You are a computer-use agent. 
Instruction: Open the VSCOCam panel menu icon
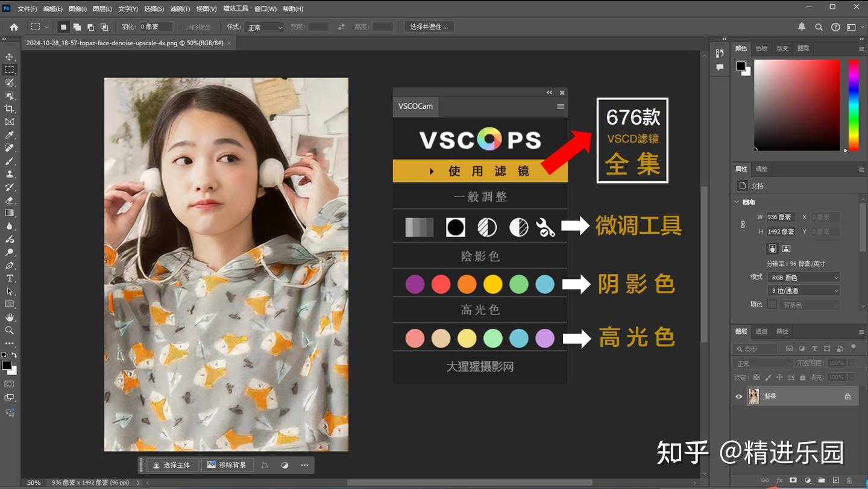pos(561,106)
